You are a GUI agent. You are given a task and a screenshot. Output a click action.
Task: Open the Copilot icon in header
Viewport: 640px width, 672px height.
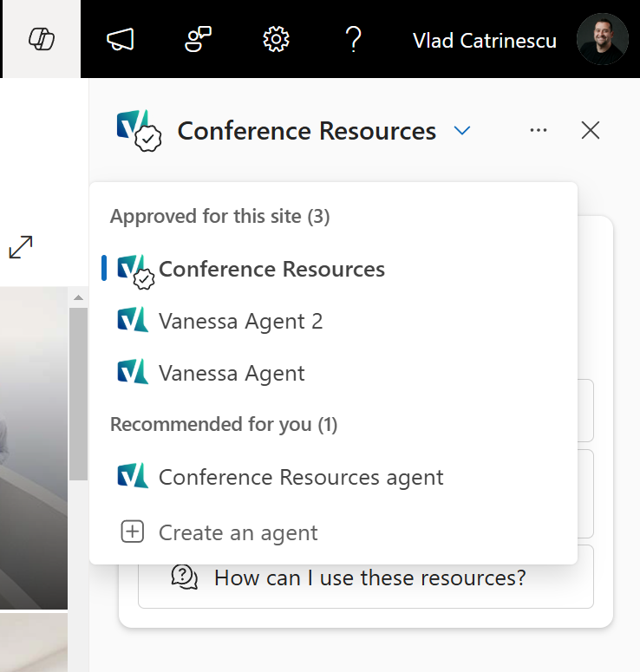(x=42, y=39)
